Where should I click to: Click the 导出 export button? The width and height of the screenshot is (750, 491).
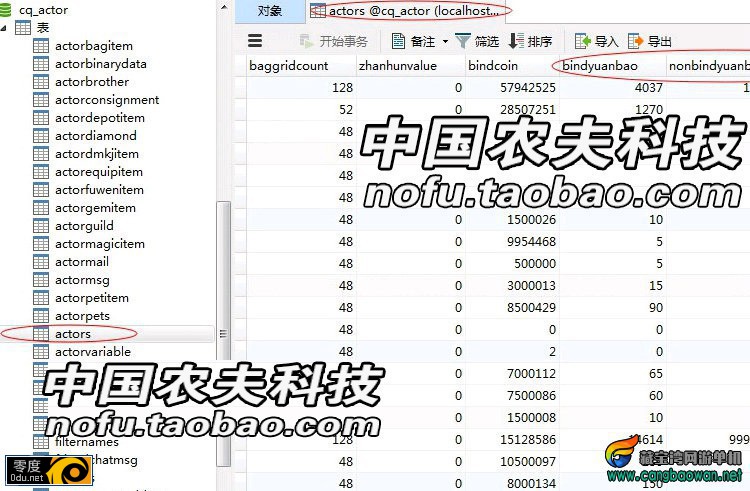point(650,41)
